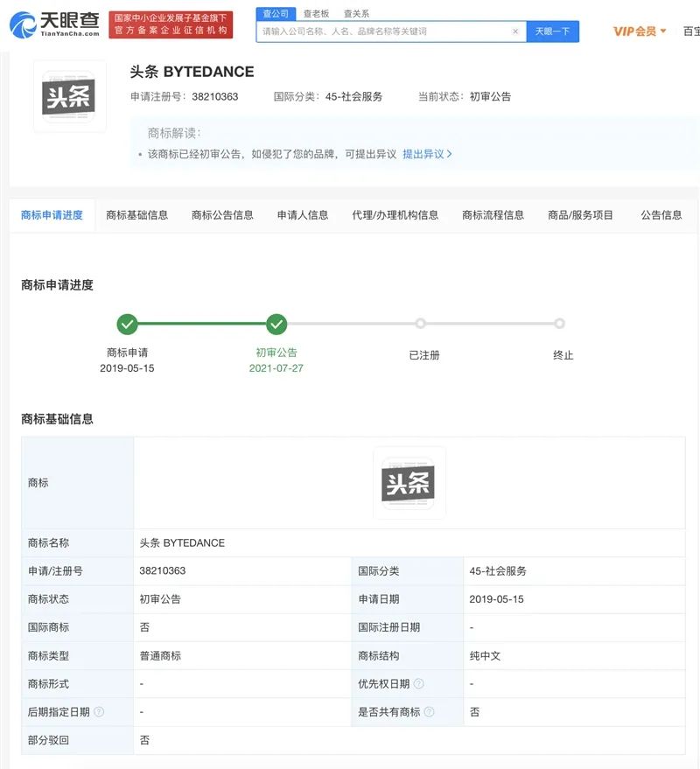Viewport: 700px width, 769px height.
Task: Click the help icon next to 是否共有商标
Action: pos(429,712)
